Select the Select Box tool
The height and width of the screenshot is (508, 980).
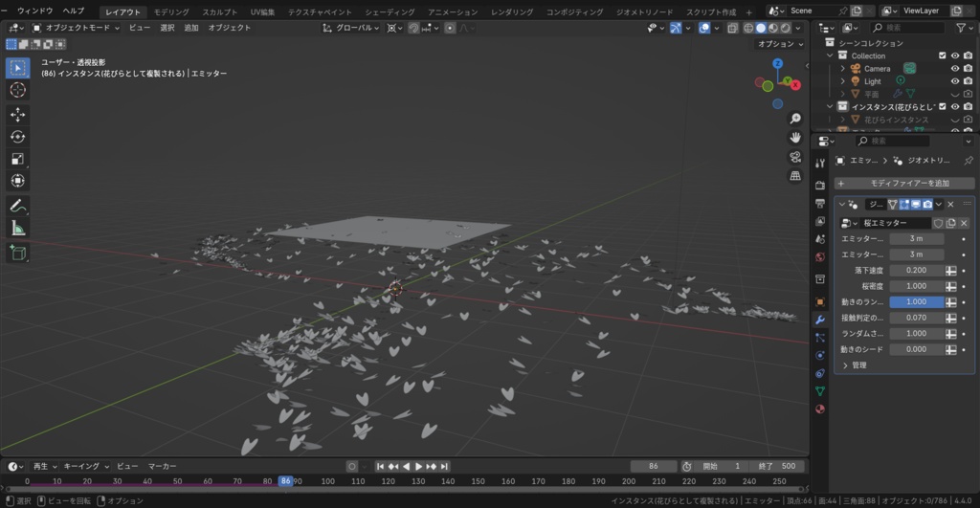click(17, 68)
